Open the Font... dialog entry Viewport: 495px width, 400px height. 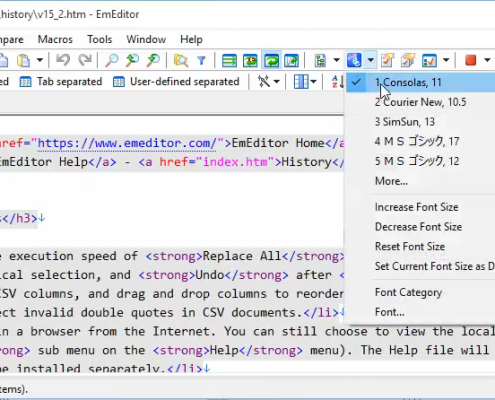tap(420, 312)
